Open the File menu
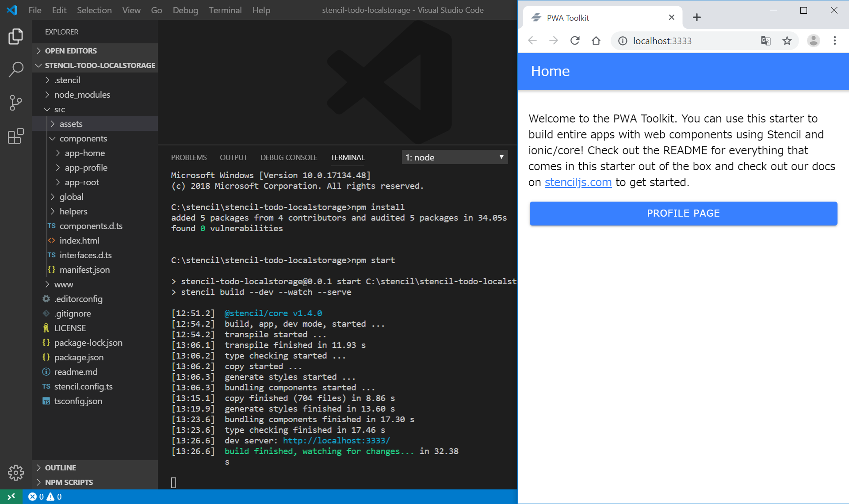 (35, 10)
